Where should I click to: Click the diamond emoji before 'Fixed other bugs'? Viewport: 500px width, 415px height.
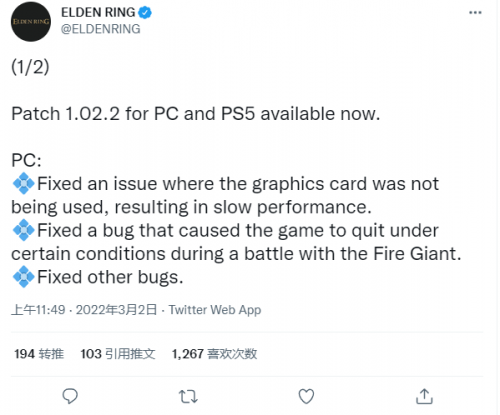click(x=23, y=277)
